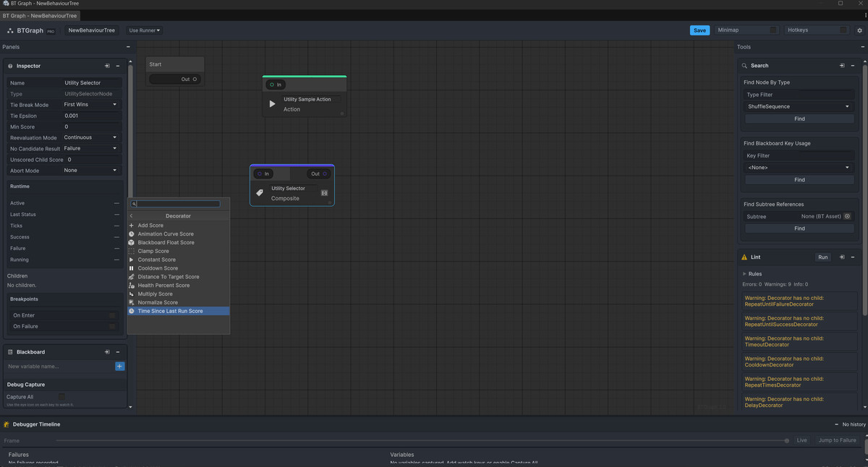
Task: Collapse the Lint panel with minus icon
Action: pyautogui.click(x=853, y=257)
